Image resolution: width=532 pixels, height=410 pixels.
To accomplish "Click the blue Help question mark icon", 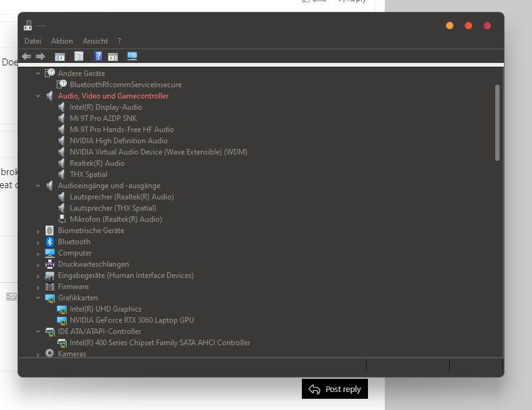I will (98, 56).
